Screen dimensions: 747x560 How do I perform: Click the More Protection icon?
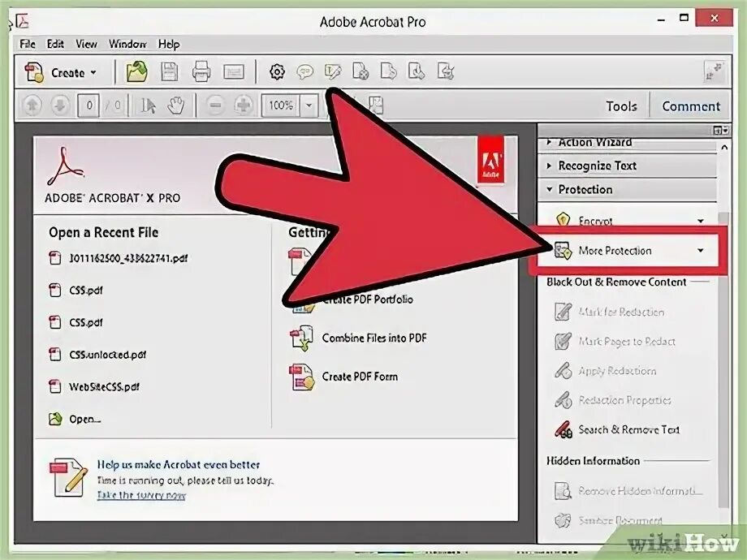pyautogui.click(x=563, y=251)
